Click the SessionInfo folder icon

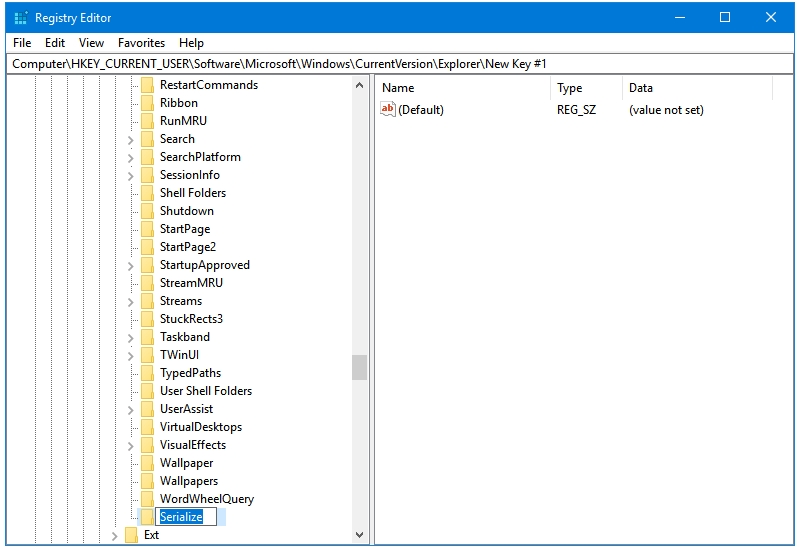click(x=147, y=175)
